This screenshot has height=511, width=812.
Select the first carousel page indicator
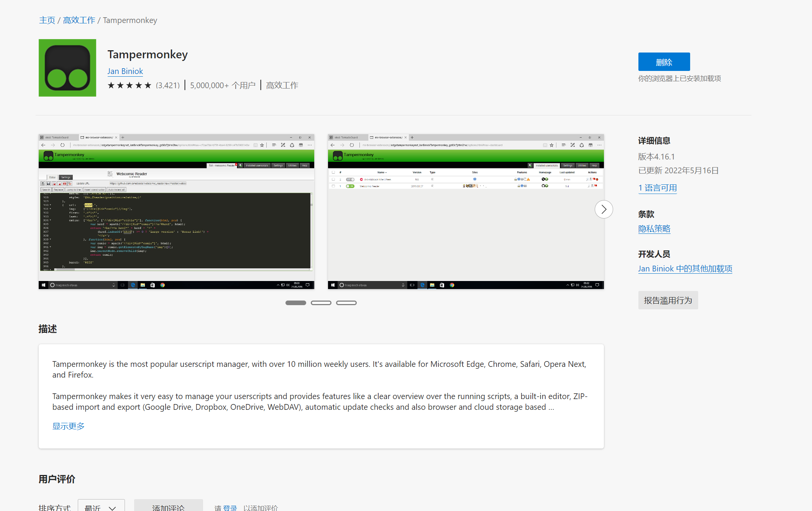296,303
